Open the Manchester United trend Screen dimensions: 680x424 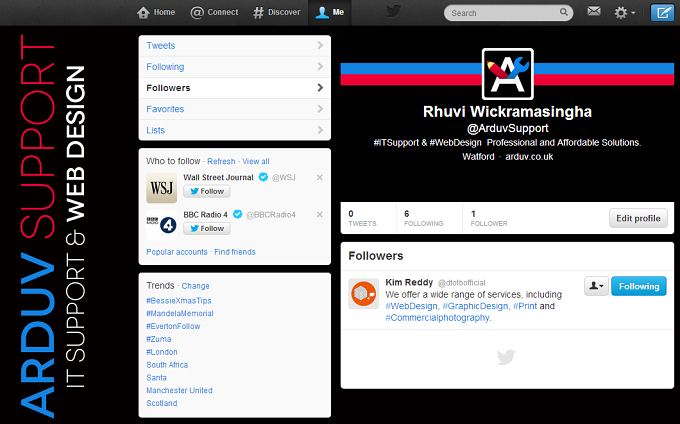tap(179, 390)
